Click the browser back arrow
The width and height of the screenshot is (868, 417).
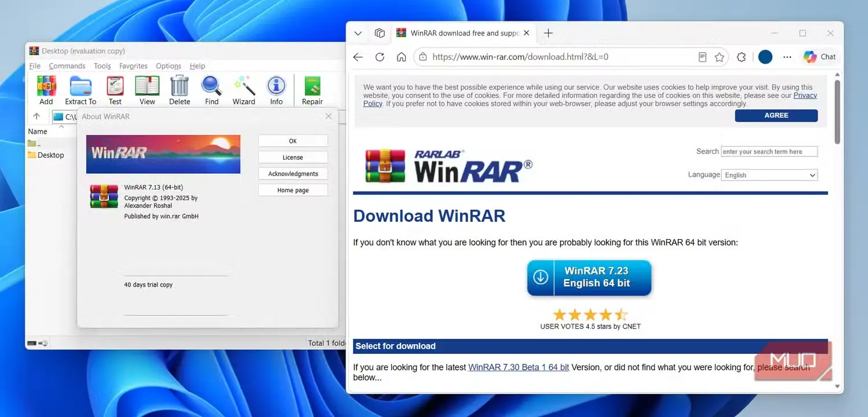[x=358, y=57]
